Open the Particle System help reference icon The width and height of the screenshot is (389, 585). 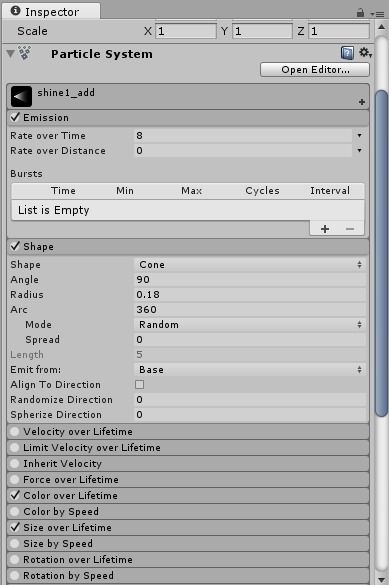click(347, 53)
